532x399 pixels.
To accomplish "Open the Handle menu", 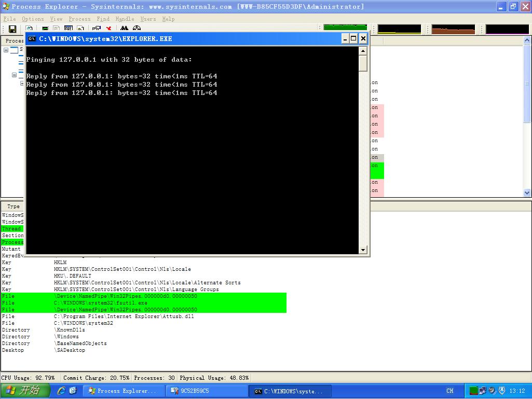I will pos(125,19).
